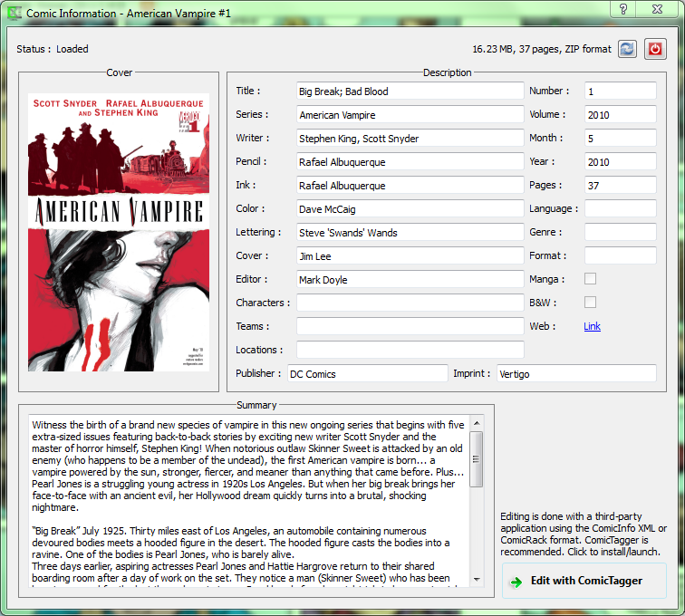The width and height of the screenshot is (685, 616).
Task: Click the empty Format field
Action: coord(621,255)
